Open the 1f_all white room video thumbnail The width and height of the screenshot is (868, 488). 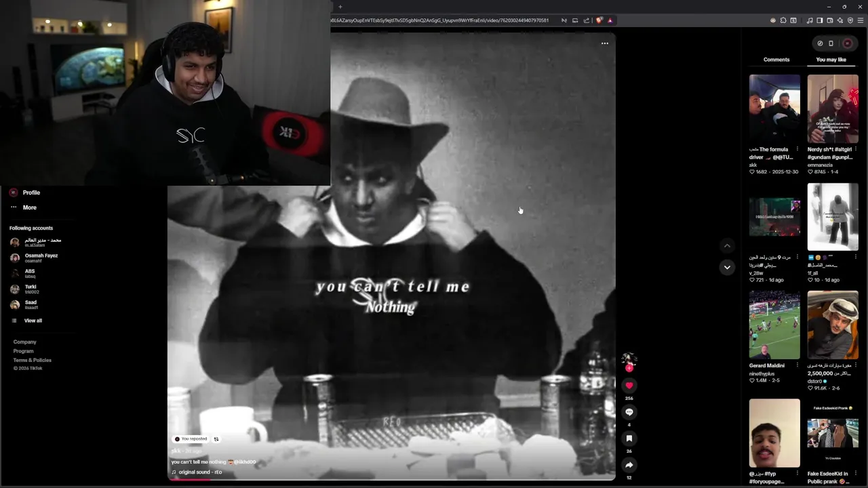[x=833, y=217]
